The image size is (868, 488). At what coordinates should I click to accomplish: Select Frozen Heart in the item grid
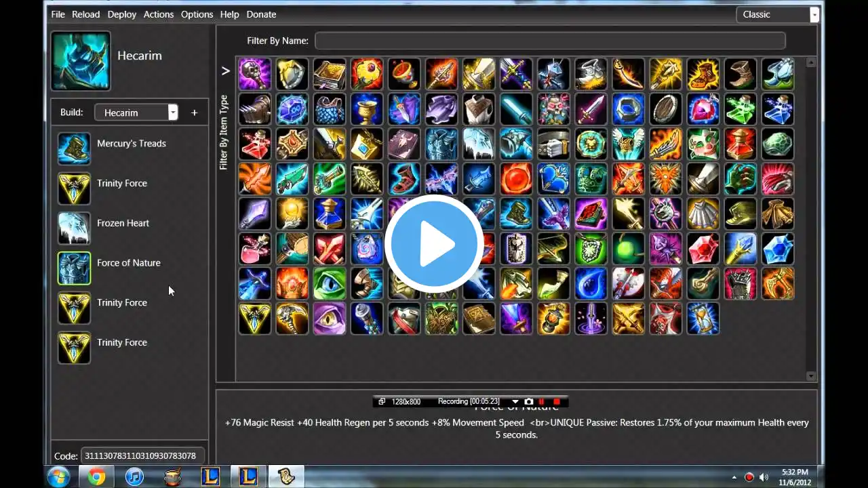pyautogui.click(x=479, y=144)
